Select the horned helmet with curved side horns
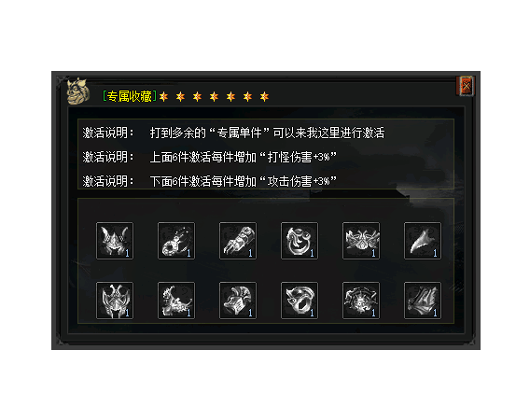 [115, 241]
